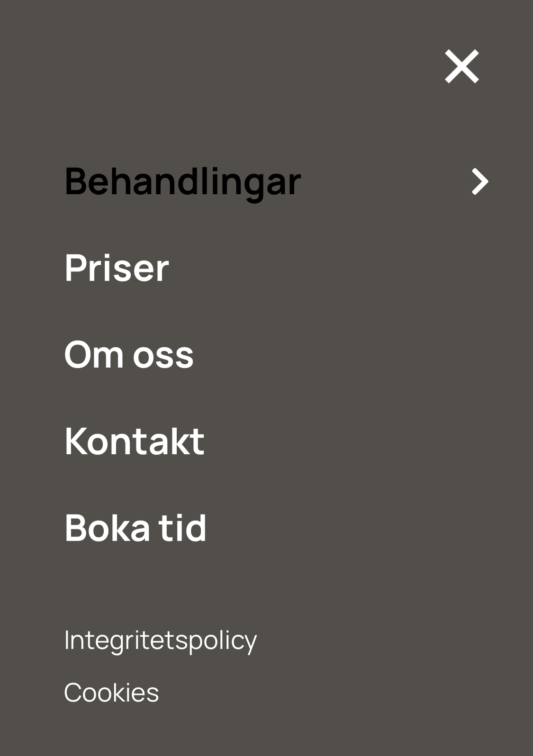Navigate to Kontakt
Image resolution: width=533 pixels, height=756 pixels.
134,441
